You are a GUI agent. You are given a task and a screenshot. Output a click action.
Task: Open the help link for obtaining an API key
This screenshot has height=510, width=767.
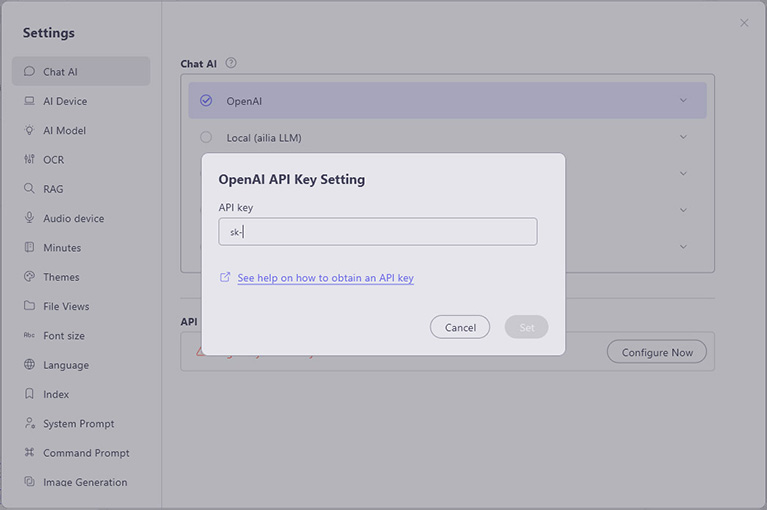325,278
